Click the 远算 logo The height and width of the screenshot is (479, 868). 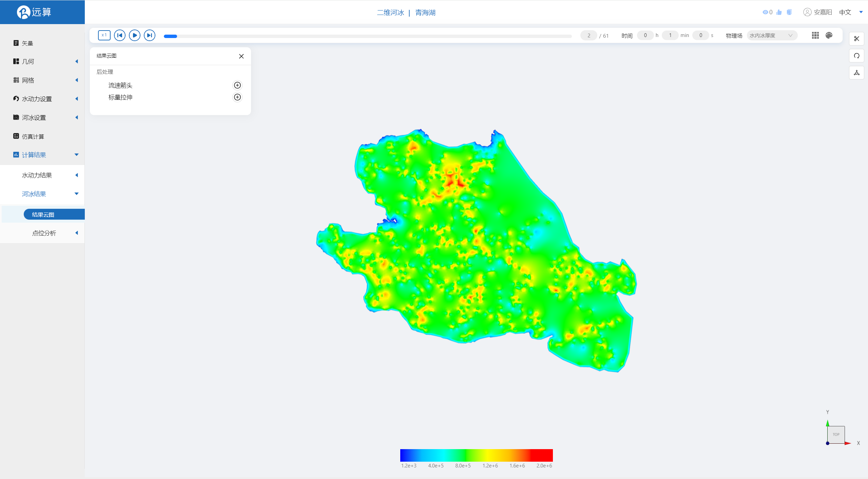coord(34,12)
